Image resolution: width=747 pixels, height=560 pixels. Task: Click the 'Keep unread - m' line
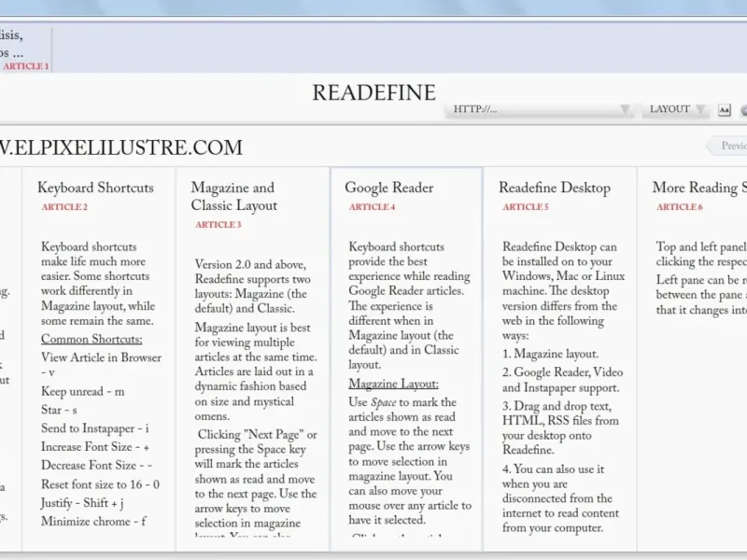pyautogui.click(x=82, y=391)
